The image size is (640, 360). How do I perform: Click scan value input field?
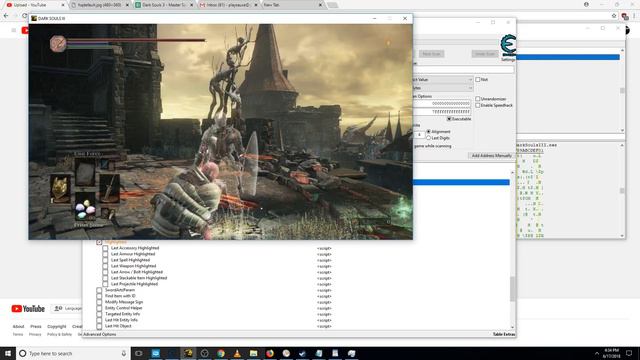463,70
